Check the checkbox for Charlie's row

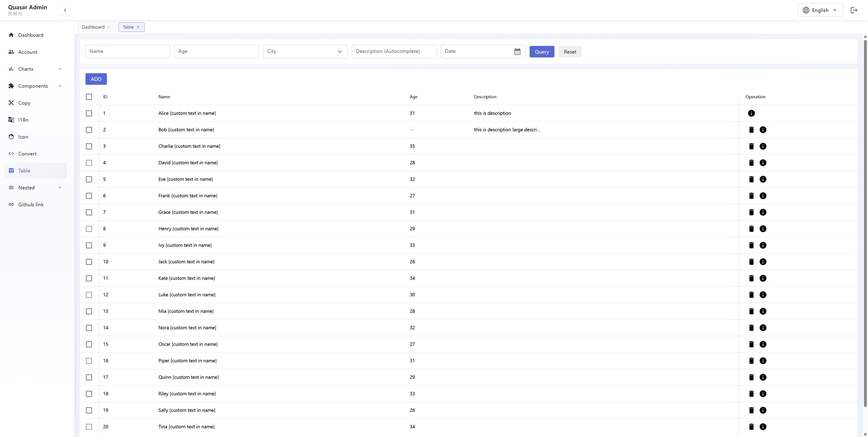coord(89,146)
